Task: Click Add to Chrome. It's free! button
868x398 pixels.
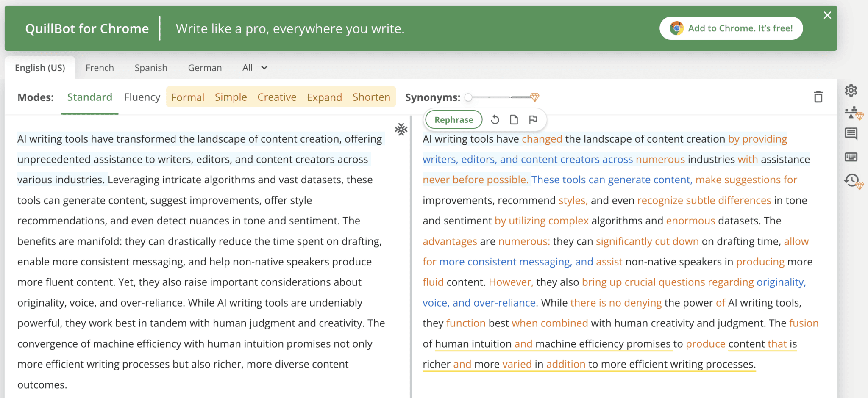Action: pyautogui.click(x=731, y=28)
